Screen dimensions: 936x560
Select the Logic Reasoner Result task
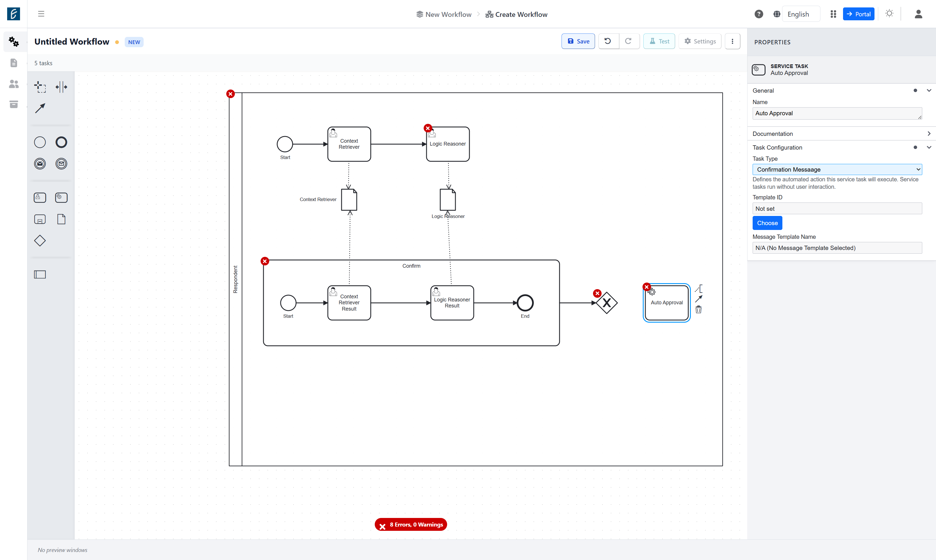click(452, 303)
